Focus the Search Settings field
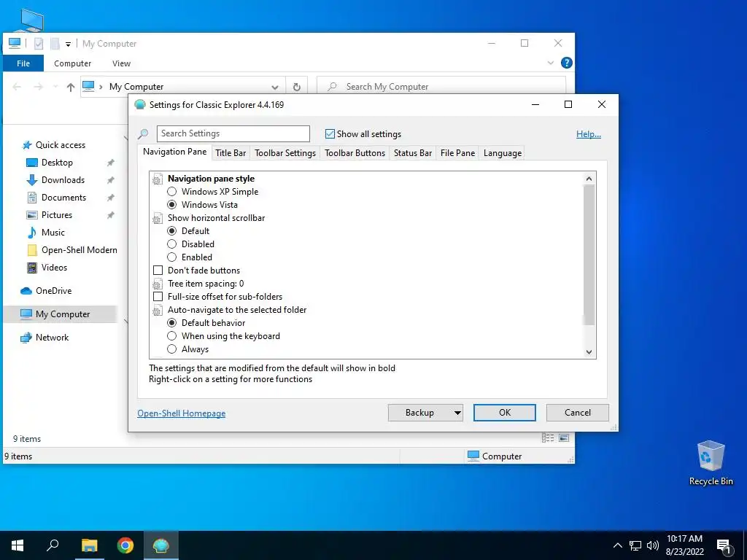747x560 pixels. (x=233, y=134)
